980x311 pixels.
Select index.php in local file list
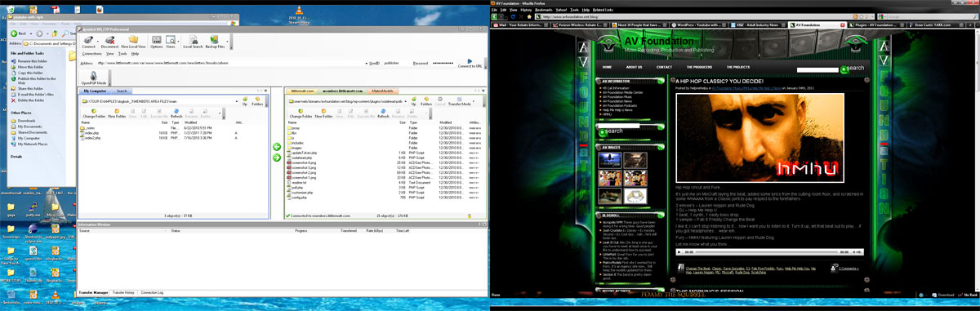(x=90, y=133)
